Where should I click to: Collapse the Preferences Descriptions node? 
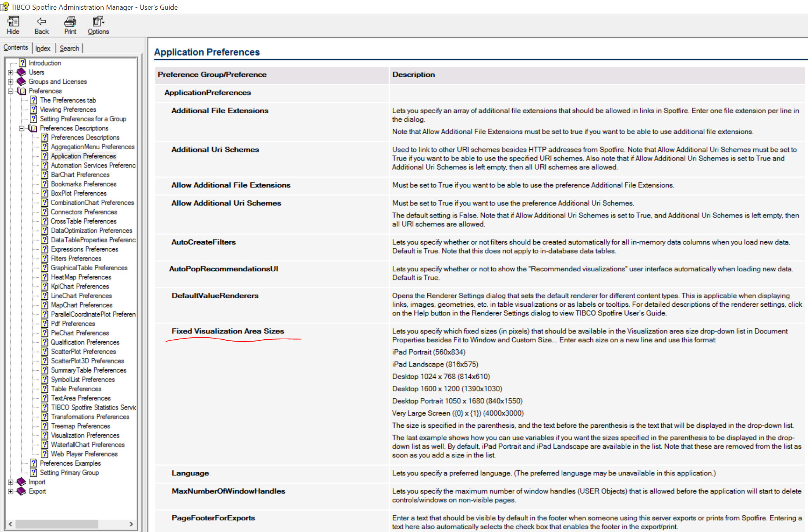22,128
